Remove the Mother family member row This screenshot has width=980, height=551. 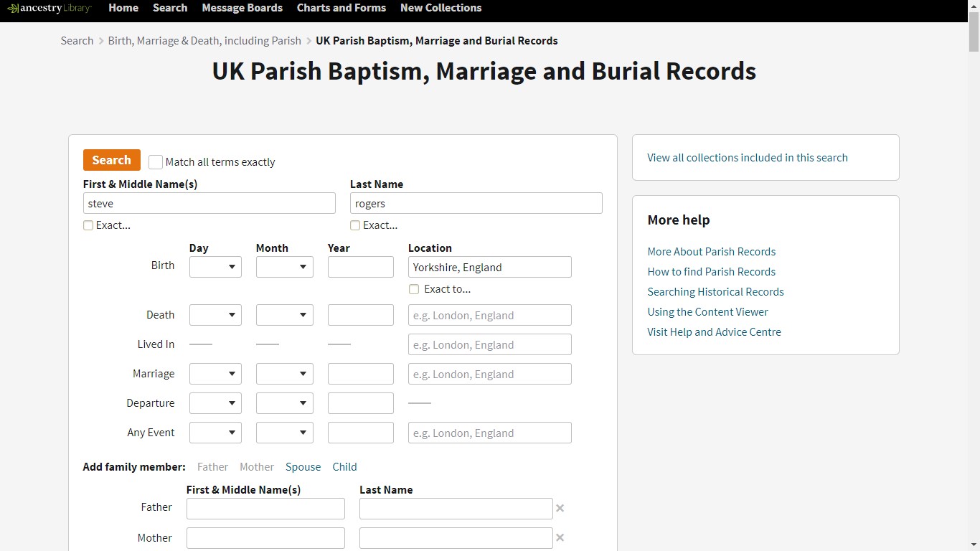tap(560, 537)
